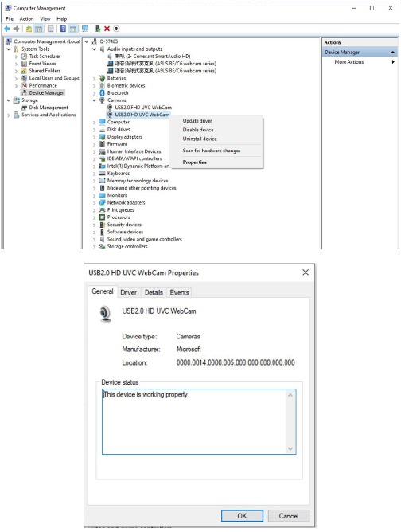Collapse the Cameras category
The height and width of the screenshot is (532, 401).
pyautogui.click(x=94, y=100)
